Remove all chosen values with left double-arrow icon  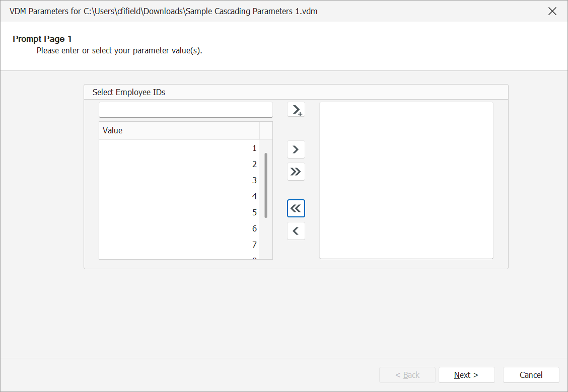(296, 208)
